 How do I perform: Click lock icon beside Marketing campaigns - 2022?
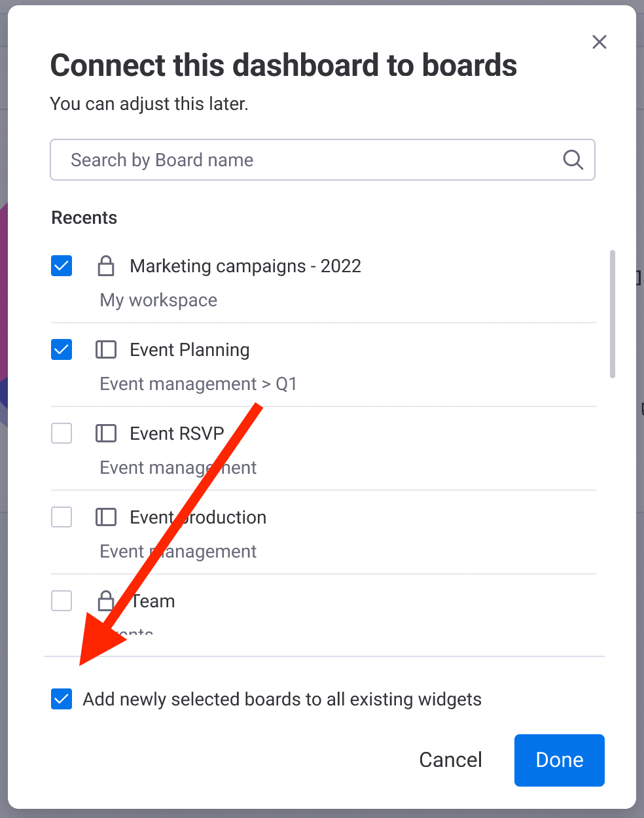(x=105, y=266)
